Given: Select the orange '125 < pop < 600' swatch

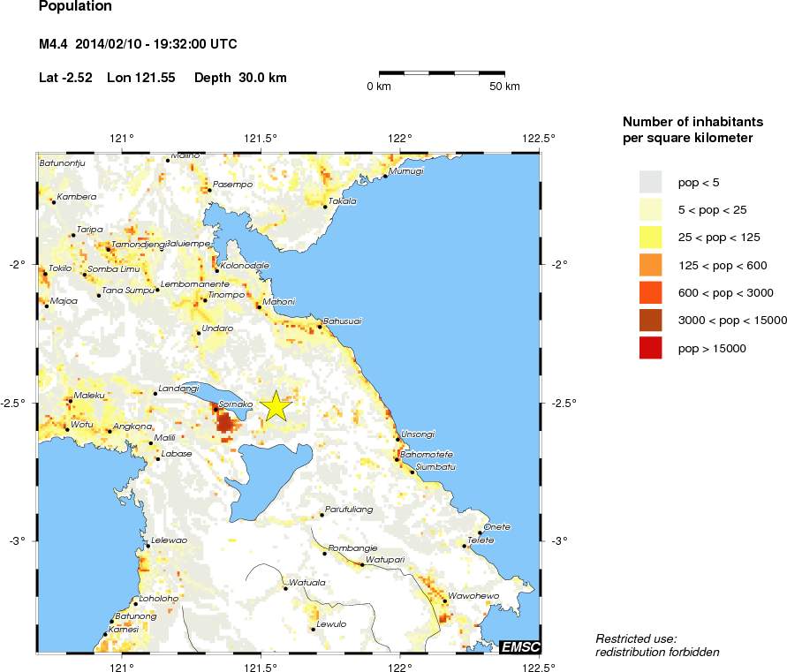Looking at the screenshot, I should click(650, 265).
